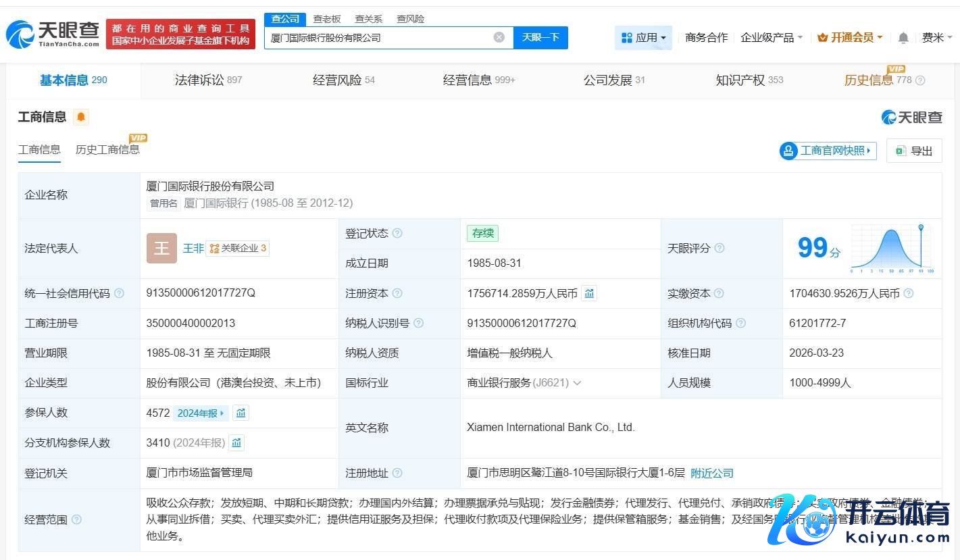Expand the 企业级产品 dropdown
960x560 pixels.
(x=772, y=38)
